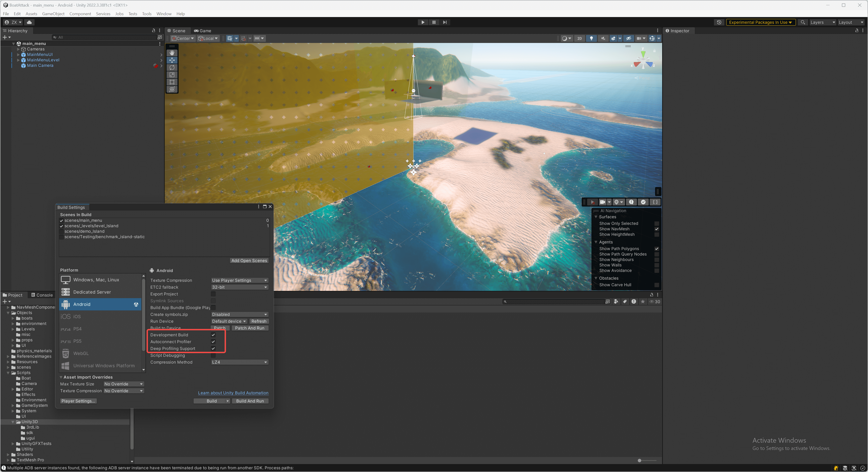Image resolution: width=868 pixels, height=472 pixels.
Task: Open Undo History icon
Action: click(x=719, y=22)
